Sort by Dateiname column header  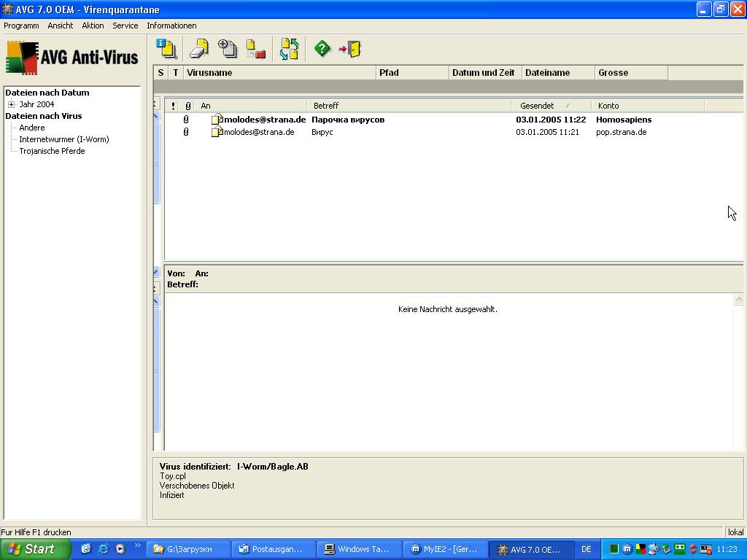tap(558, 73)
